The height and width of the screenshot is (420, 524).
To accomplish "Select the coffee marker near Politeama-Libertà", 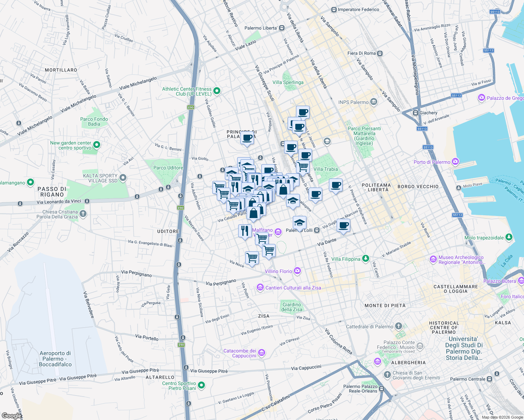I will [x=336, y=185].
